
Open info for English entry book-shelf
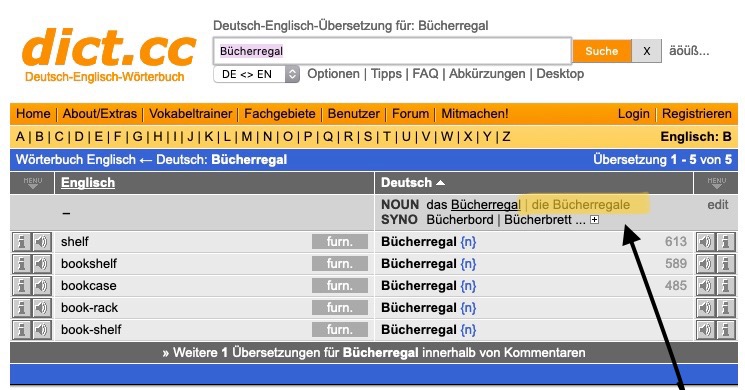pos(21,330)
